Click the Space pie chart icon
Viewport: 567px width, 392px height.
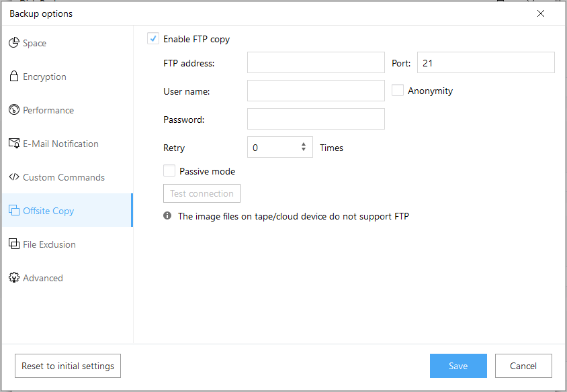point(13,43)
